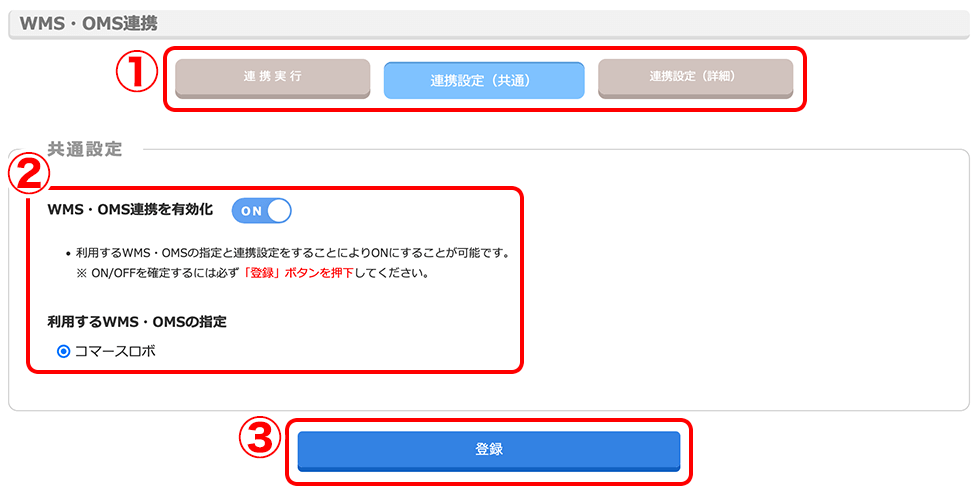
Task: Click the blue 登録 button
Action: coord(489,451)
